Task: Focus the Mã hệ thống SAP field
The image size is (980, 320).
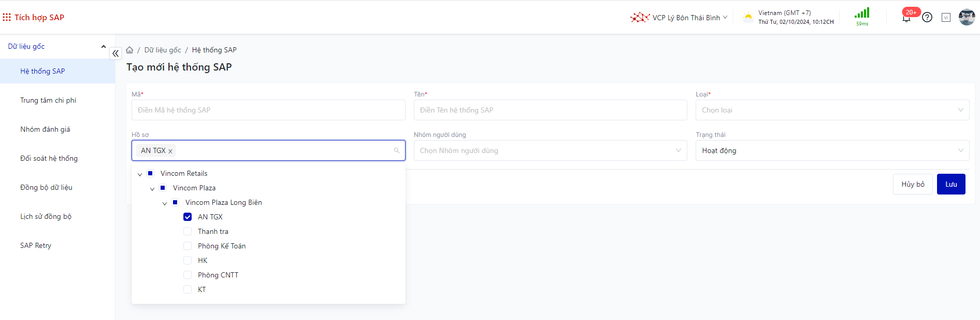Action: [x=268, y=110]
